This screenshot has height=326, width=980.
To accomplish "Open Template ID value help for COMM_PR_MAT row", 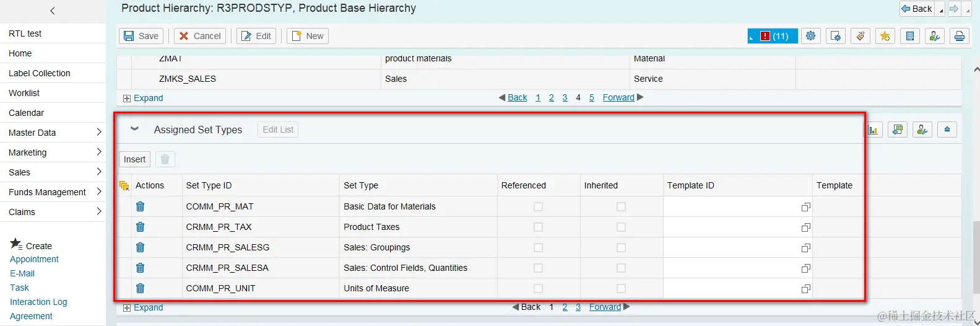I will click(x=805, y=207).
